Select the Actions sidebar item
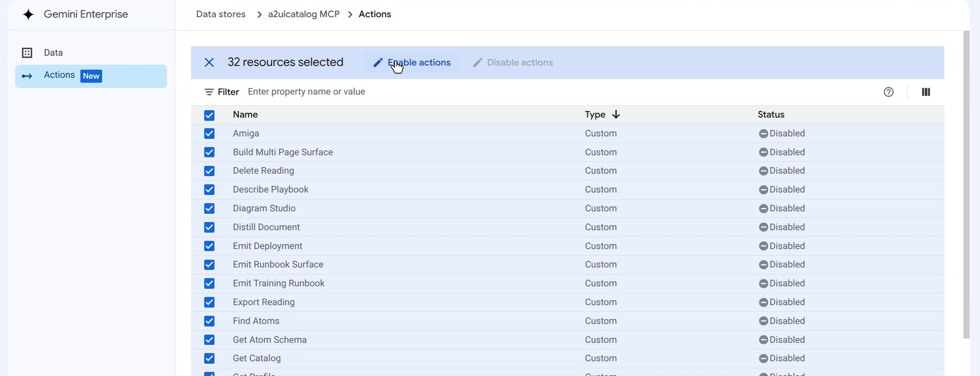Viewport: 980px width, 376px height. tap(91, 76)
